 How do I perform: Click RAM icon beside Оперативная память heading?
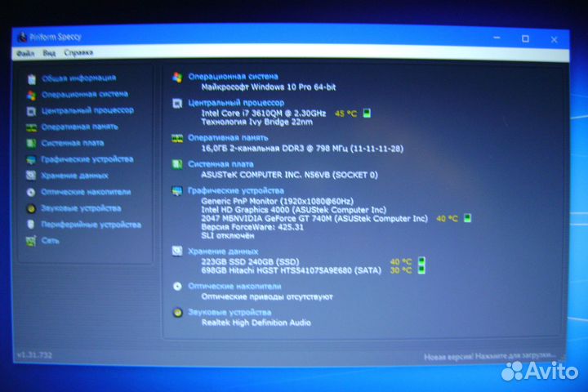pos(177,138)
